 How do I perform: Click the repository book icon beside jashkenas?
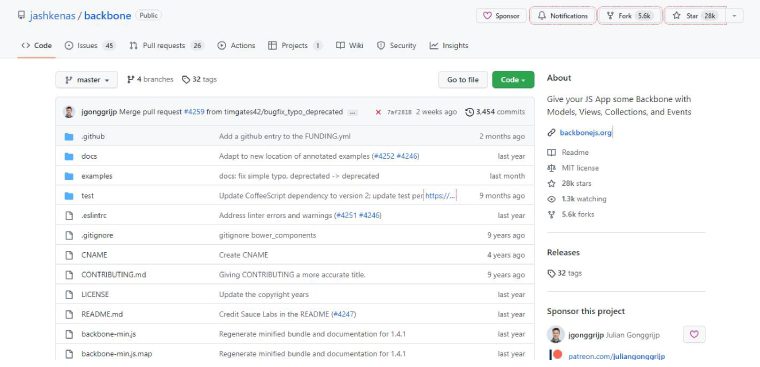21,15
